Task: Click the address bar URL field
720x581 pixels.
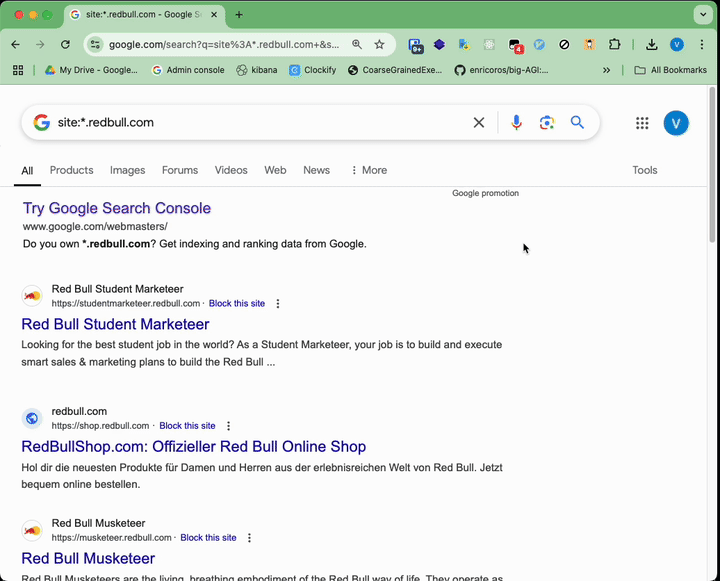Action: pos(224,45)
